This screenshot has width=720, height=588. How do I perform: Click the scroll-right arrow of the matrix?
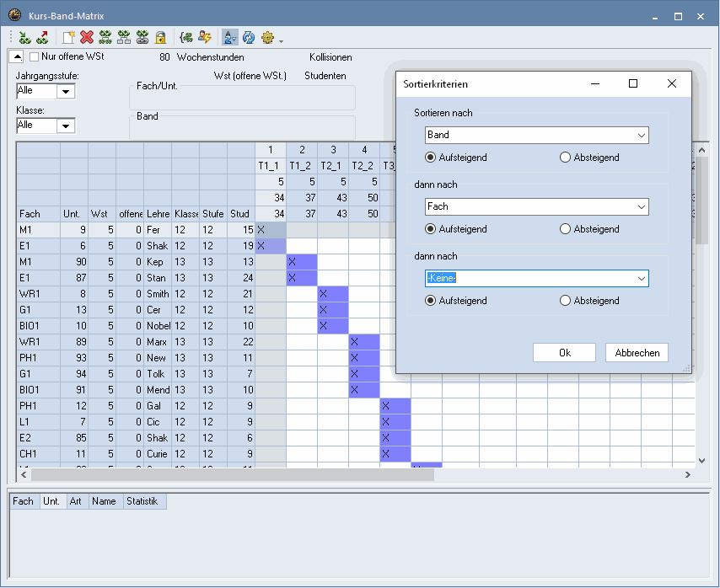click(687, 475)
